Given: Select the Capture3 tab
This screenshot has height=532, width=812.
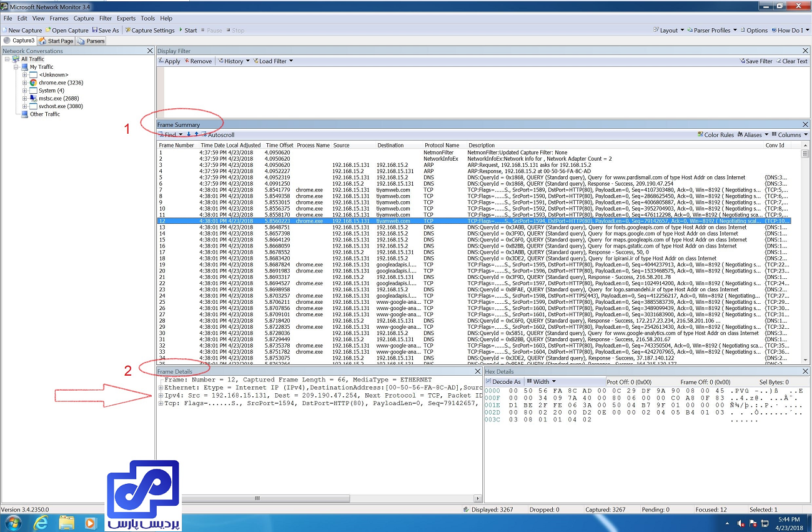Looking at the screenshot, I should pyautogui.click(x=19, y=41).
